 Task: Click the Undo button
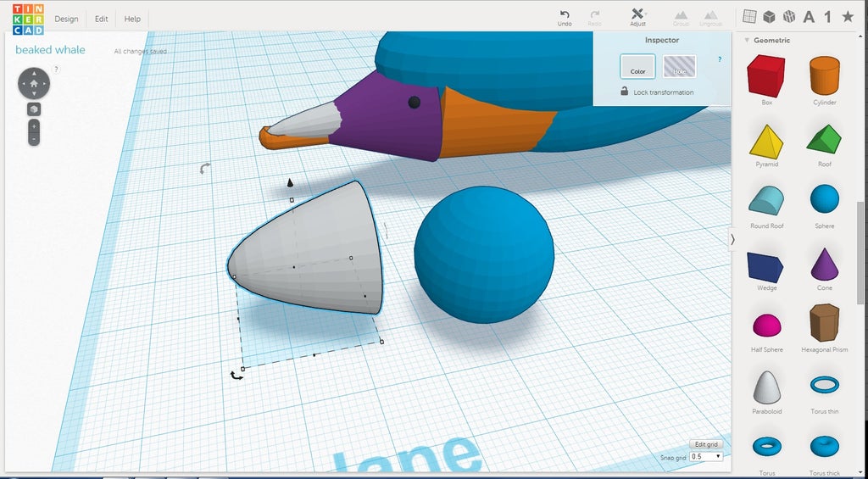click(x=565, y=18)
